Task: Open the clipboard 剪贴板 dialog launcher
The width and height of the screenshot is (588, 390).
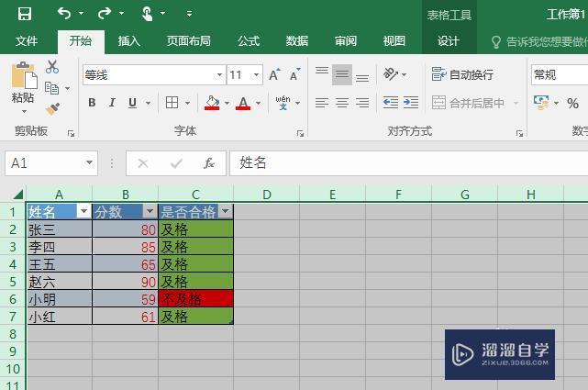Action: point(71,133)
